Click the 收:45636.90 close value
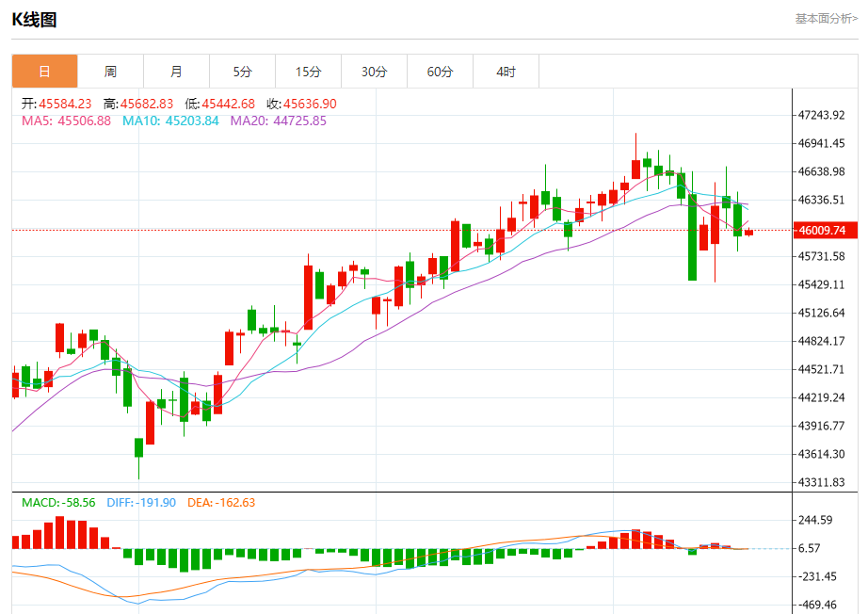This screenshot has width=868, height=614. [x=301, y=104]
